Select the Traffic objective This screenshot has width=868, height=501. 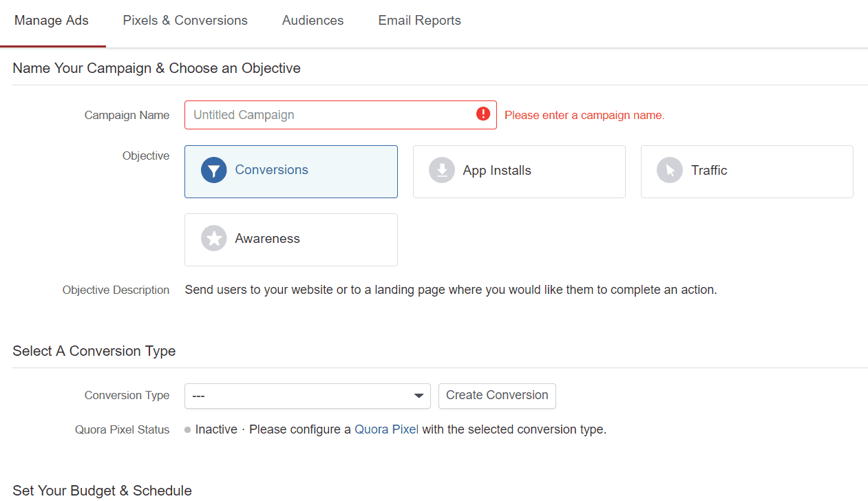click(x=747, y=171)
